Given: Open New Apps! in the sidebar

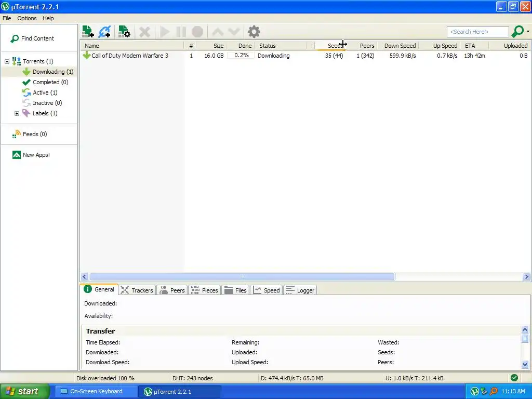Looking at the screenshot, I should 31,155.
